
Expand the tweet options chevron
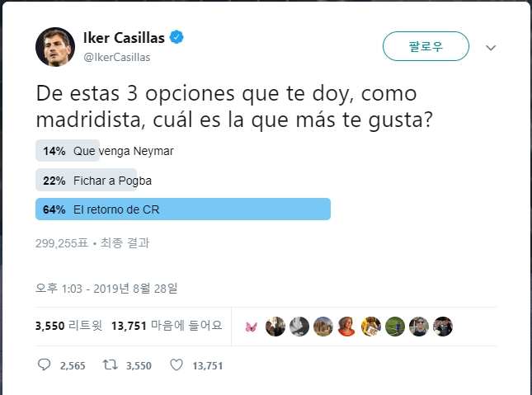pos(491,48)
